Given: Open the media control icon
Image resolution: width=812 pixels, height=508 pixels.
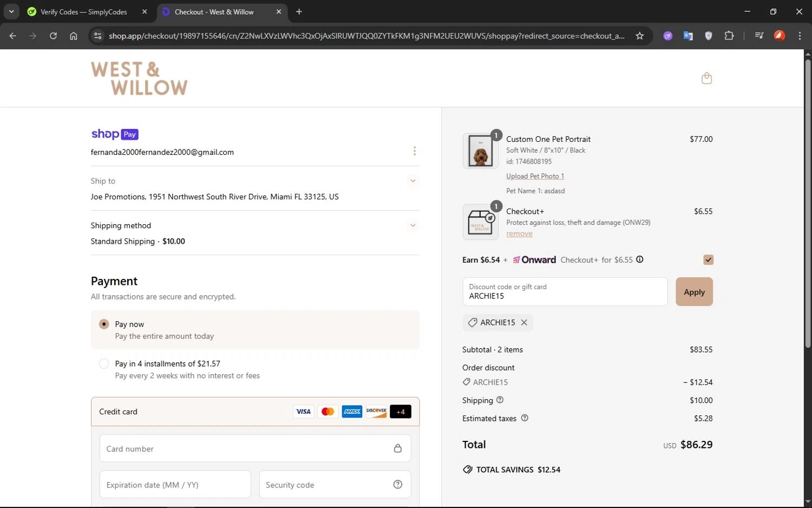Looking at the screenshot, I should coord(759,36).
